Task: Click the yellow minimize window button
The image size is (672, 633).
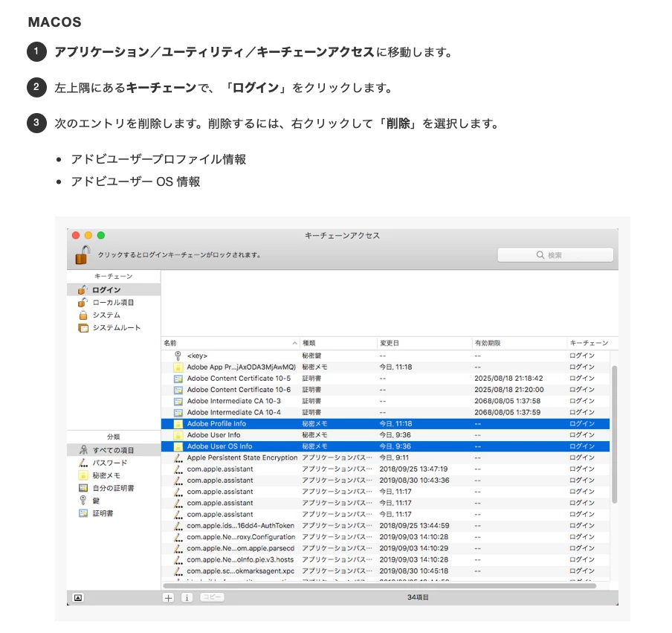Action: pyautogui.click(x=88, y=236)
